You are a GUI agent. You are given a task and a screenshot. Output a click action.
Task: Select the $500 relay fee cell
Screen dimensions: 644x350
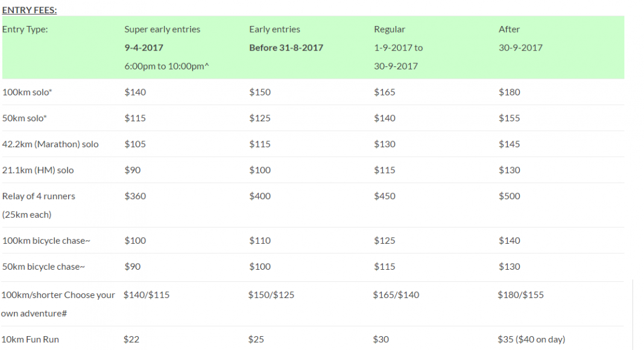510,196
